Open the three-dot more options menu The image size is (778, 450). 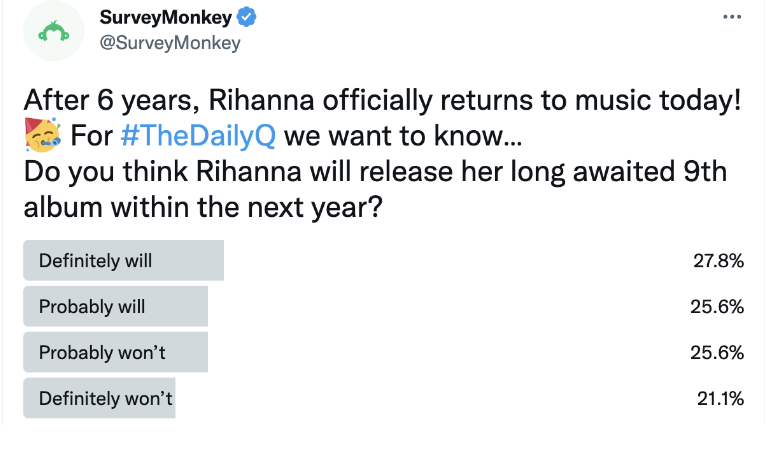[x=732, y=17]
